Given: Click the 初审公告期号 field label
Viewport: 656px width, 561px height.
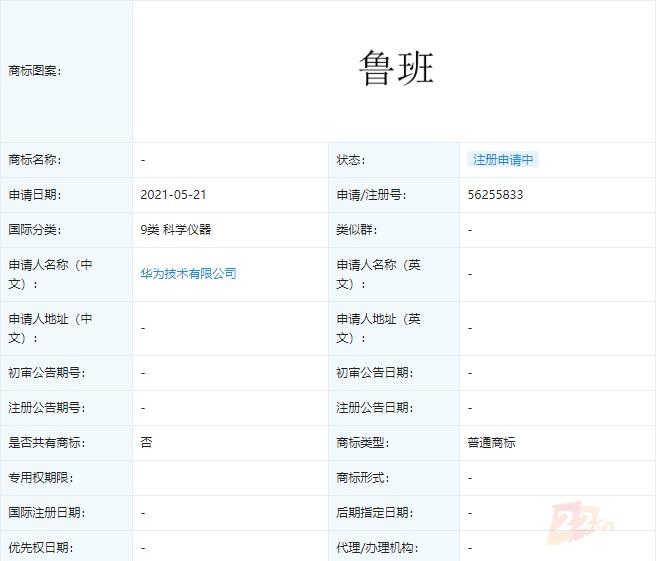Looking at the screenshot, I should (47, 372).
